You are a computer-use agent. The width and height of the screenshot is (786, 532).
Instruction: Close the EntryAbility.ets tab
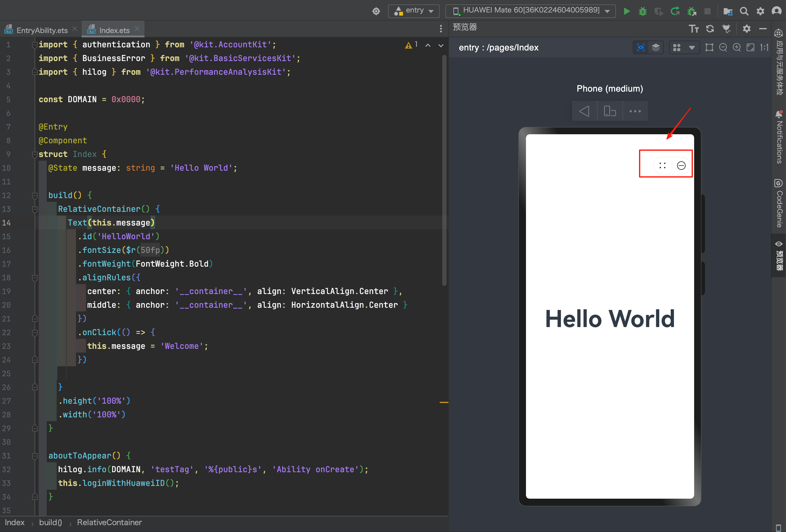[x=75, y=29]
